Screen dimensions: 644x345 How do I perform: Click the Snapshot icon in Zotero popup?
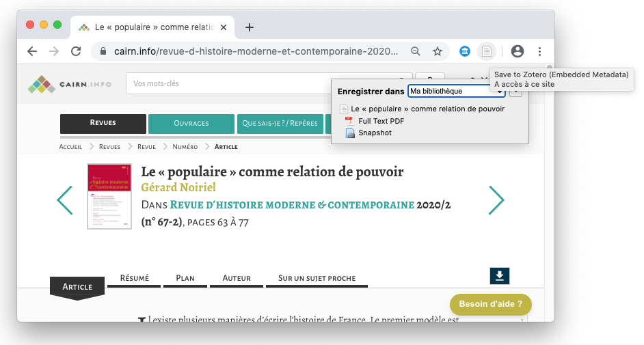(350, 133)
